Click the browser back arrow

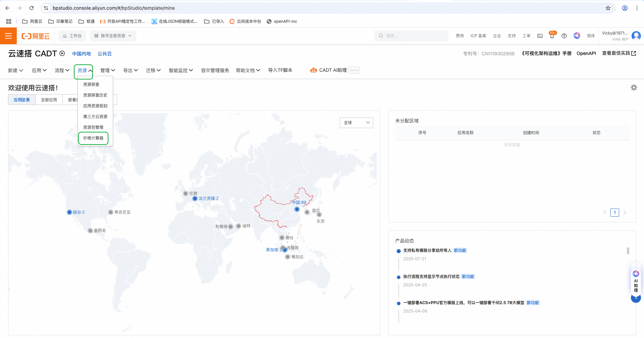(x=7, y=8)
